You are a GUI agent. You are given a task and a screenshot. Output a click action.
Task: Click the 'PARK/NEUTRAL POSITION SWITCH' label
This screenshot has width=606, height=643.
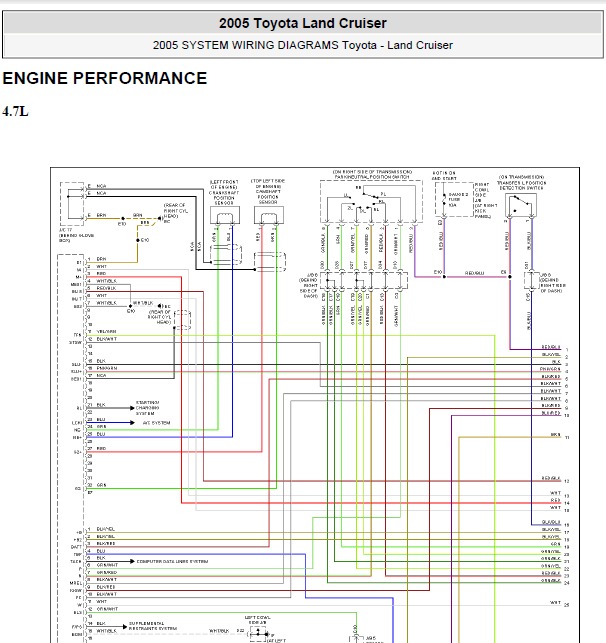point(372,177)
